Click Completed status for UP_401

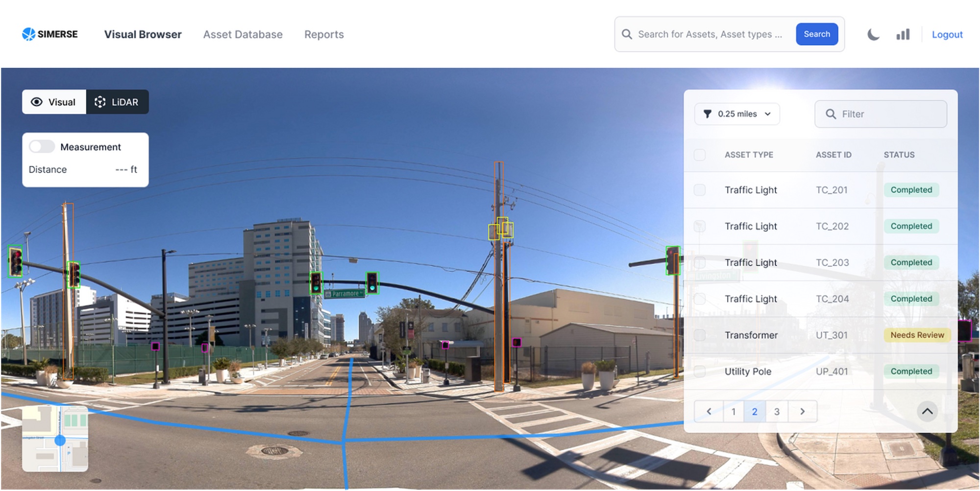tap(911, 371)
